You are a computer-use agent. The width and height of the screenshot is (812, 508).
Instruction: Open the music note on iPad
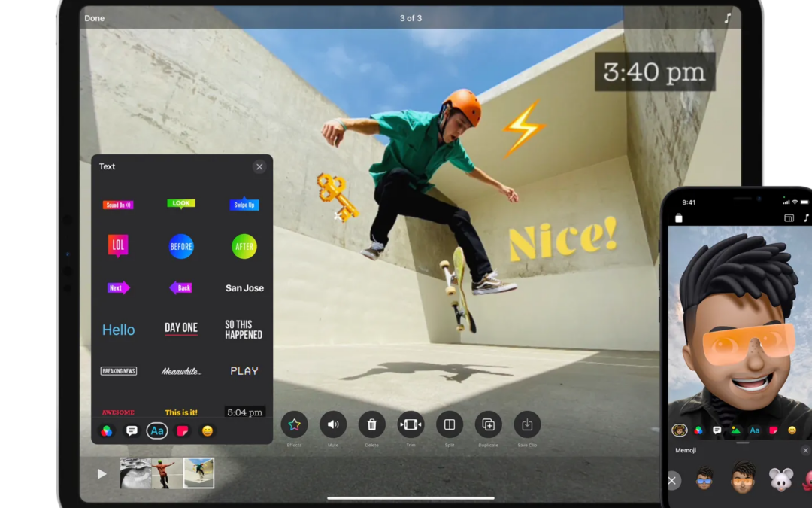click(727, 18)
